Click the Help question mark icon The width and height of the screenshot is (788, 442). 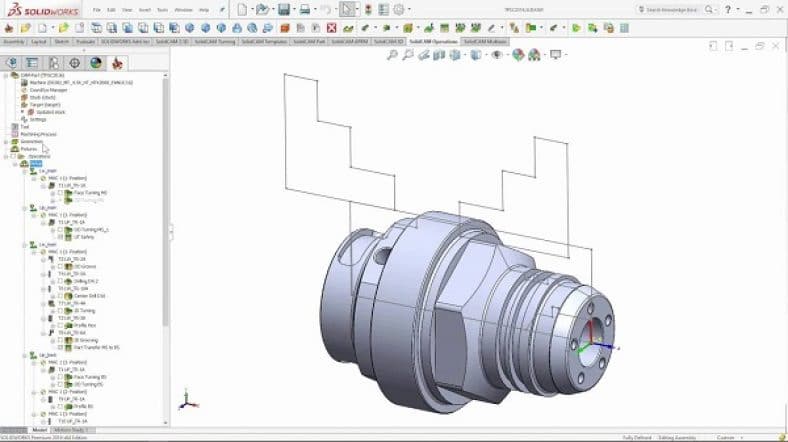(x=728, y=10)
